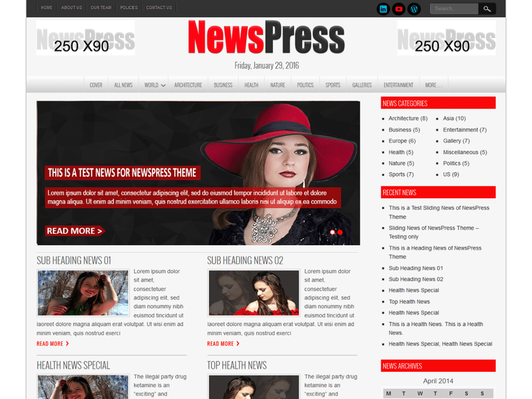Expand the April 2014 archive calendar
Screen dimensions: 532x399
[438, 381]
